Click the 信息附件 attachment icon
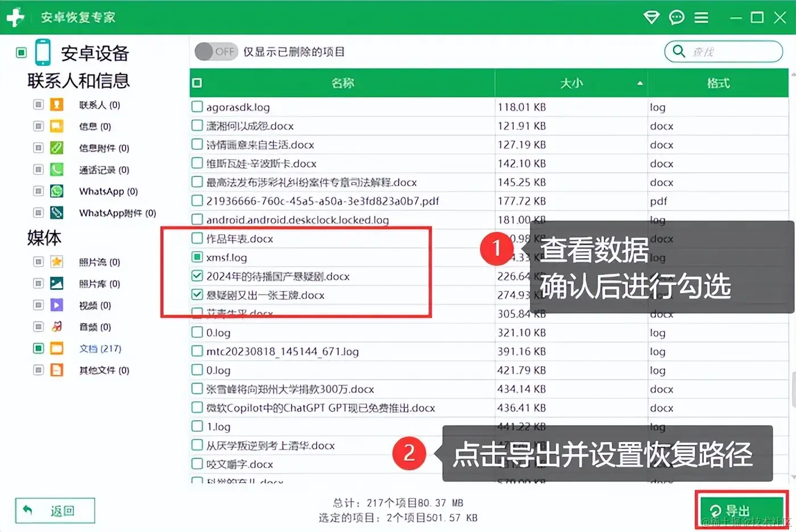Screen dimensions: 796x532 point(57,148)
